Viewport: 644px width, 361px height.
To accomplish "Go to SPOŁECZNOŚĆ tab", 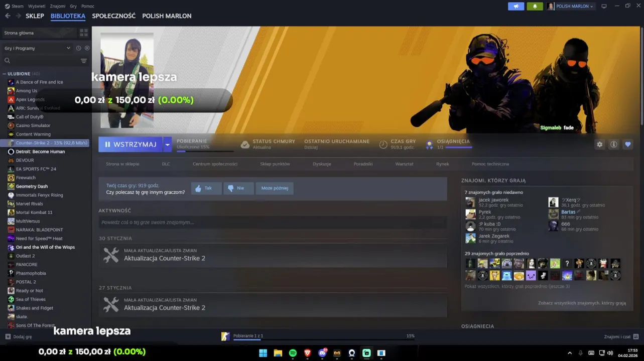I will pyautogui.click(x=114, y=16).
